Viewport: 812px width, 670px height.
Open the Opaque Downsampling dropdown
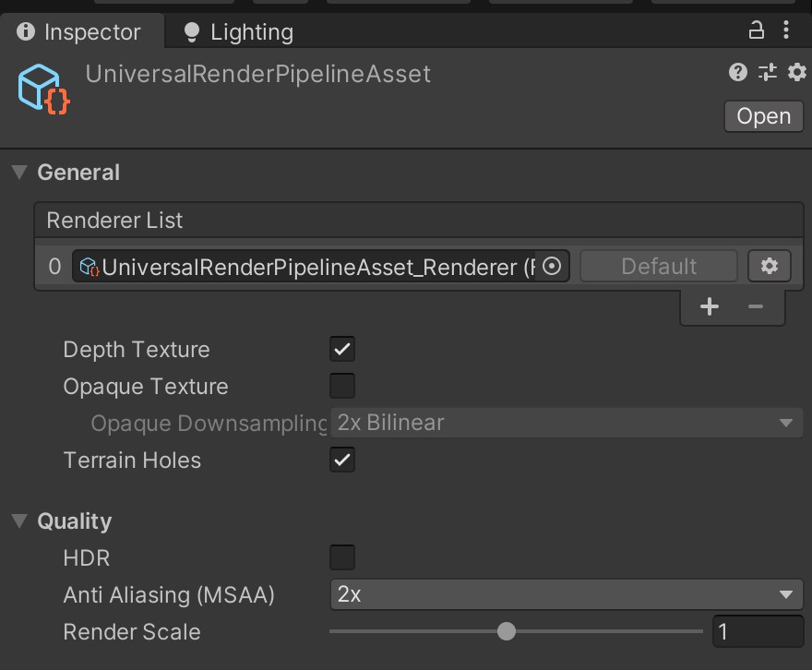coord(567,423)
